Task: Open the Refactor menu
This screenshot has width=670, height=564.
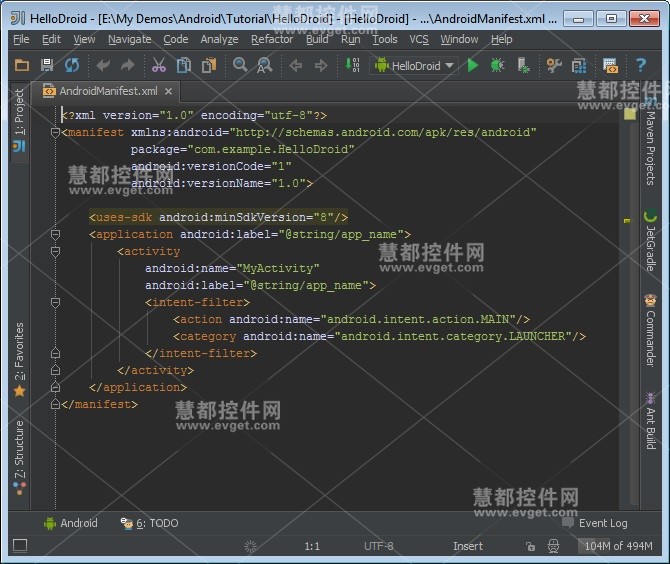Action: (x=272, y=39)
